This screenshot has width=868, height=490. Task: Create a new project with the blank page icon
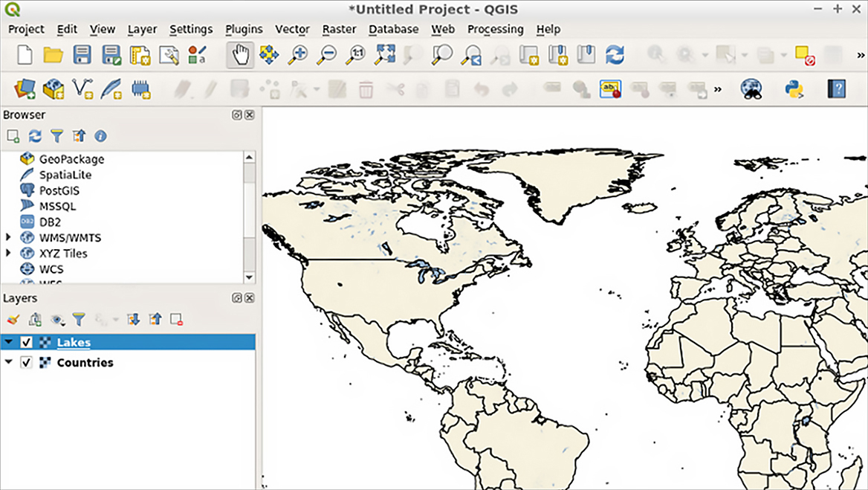(25, 55)
